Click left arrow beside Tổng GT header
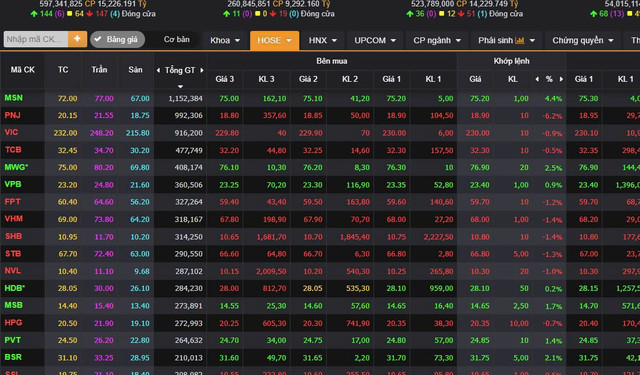640x375 pixels. pos(158,70)
